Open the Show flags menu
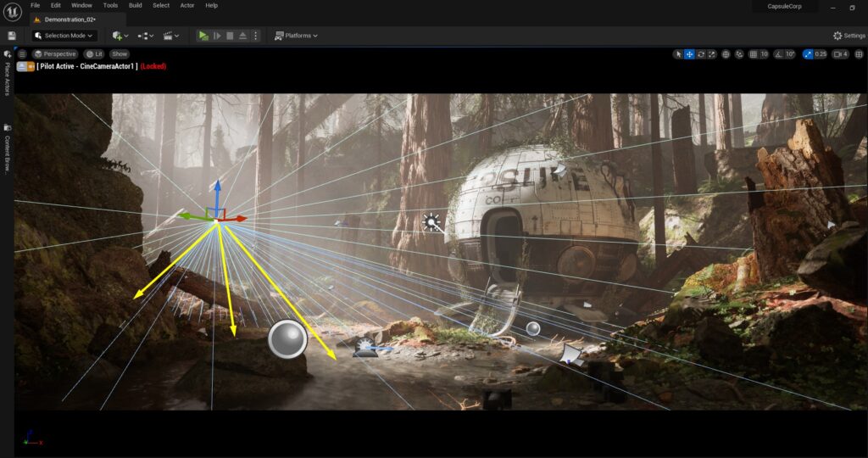Screen dimensions: 868x458 [120, 54]
